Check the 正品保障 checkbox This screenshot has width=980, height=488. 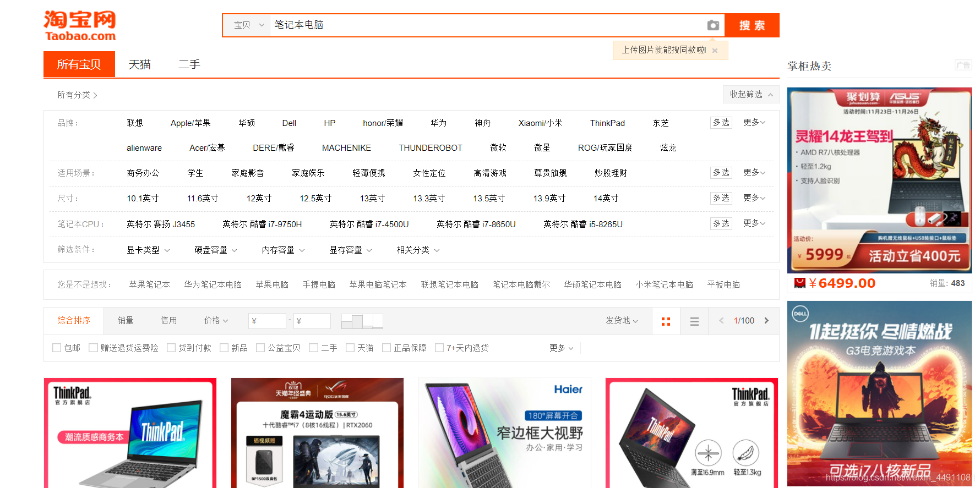click(386, 348)
